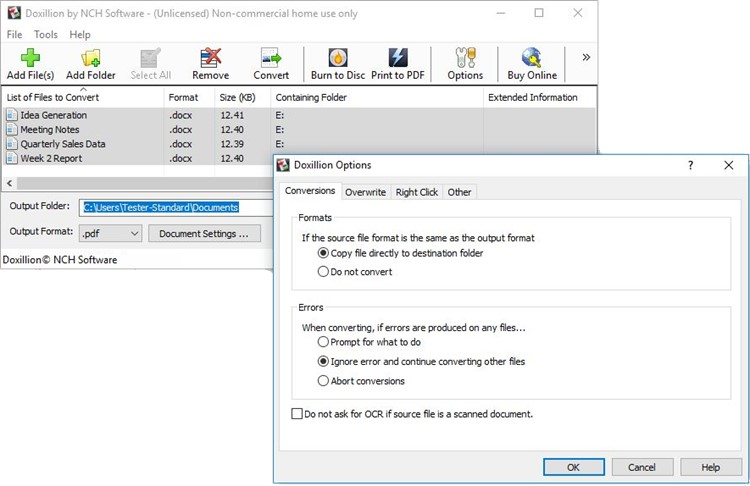Switch to the Overwrite tab
The image size is (750, 486).
pos(365,192)
